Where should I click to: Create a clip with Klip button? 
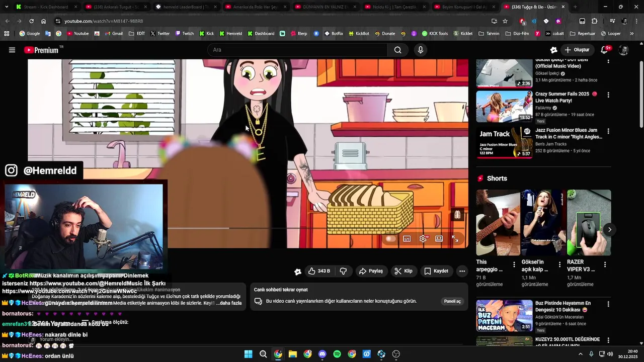click(404, 271)
